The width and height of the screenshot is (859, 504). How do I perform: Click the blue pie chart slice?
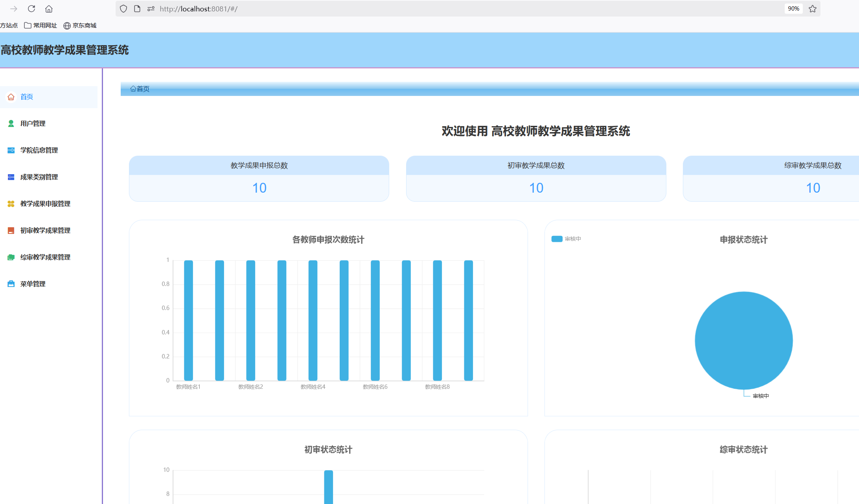pyautogui.click(x=743, y=340)
